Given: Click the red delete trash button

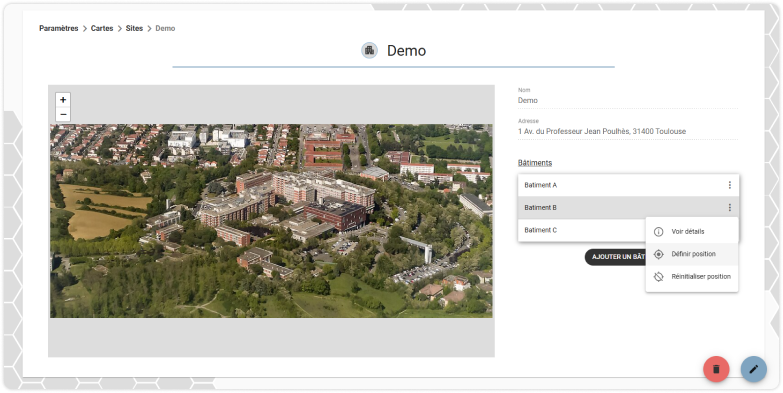Looking at the screenshot, I should 716,369.
